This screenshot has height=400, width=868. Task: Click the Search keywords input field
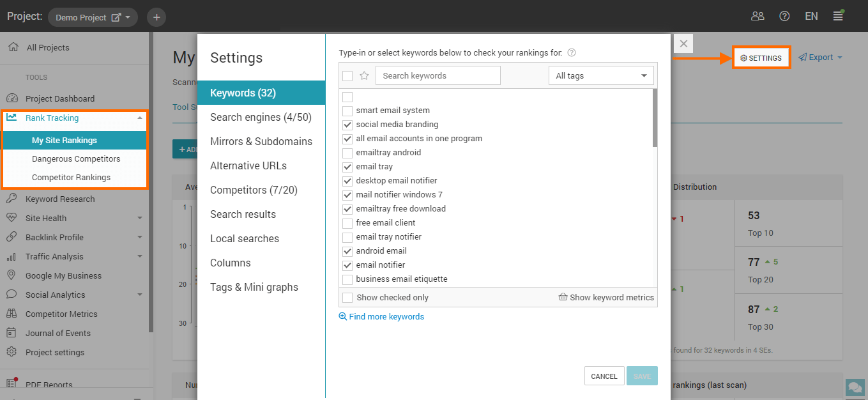[x=438, y=75]
